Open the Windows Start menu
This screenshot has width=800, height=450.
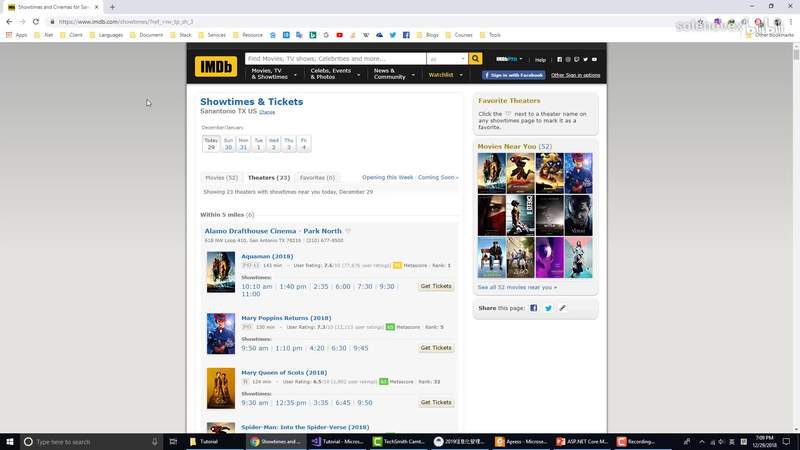click(10, 442)
